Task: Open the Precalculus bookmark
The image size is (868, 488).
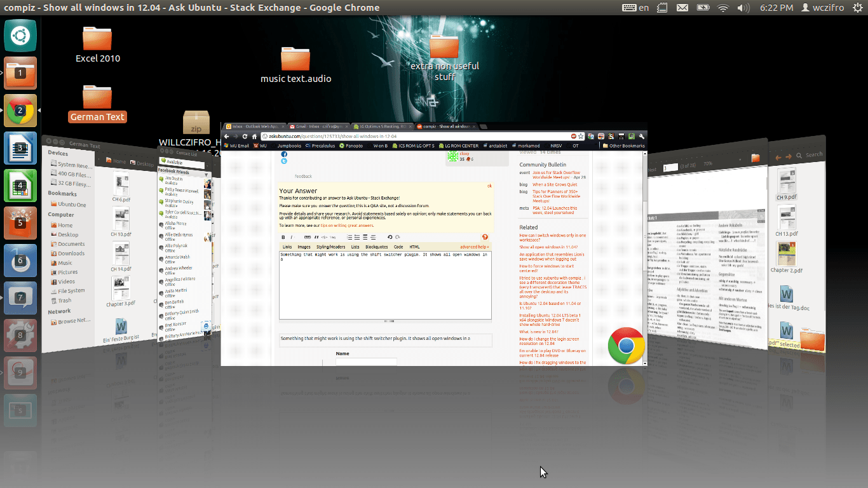Action: (x=320, y=146)
